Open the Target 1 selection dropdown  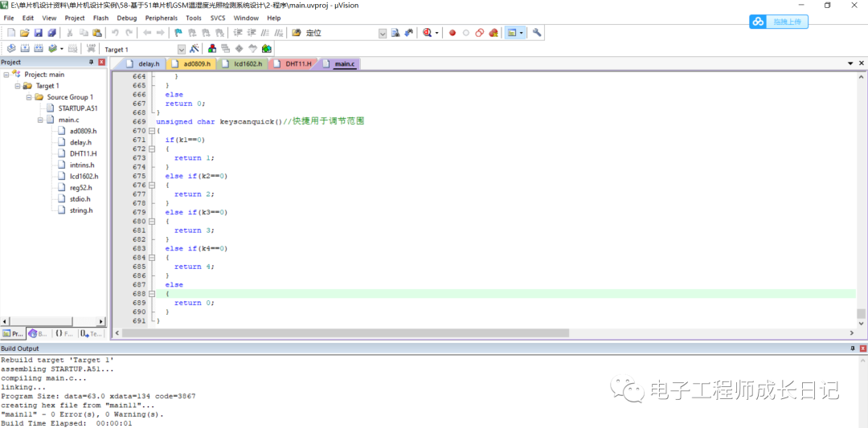pos(181,49)
